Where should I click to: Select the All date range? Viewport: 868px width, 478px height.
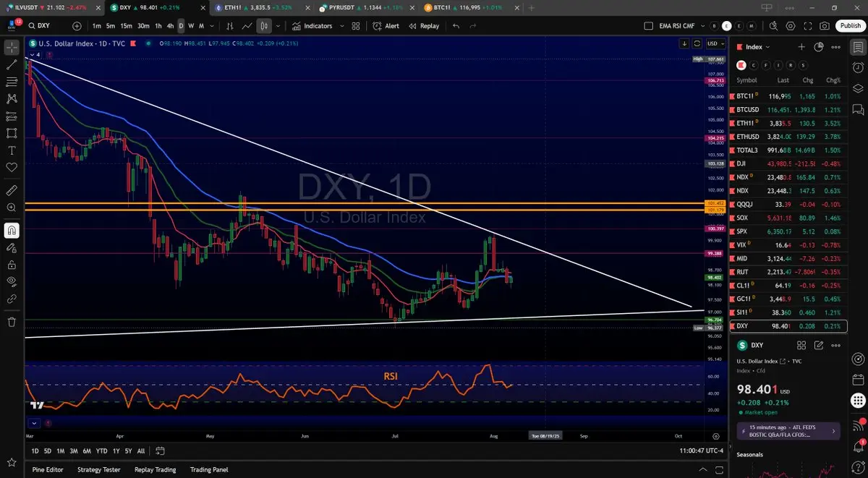(x=141, y=451)
